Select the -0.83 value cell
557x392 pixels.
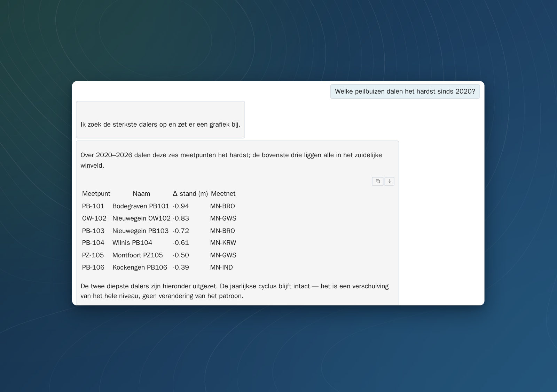pos(181,218)
